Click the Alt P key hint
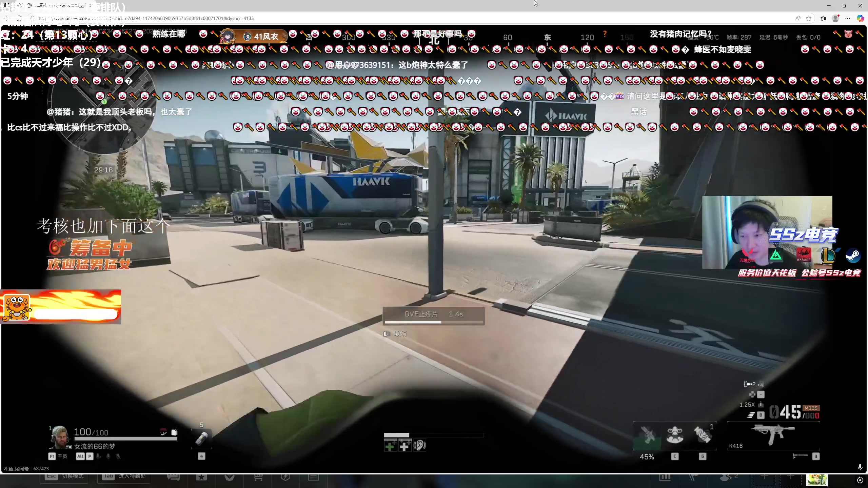 (x=84, y=456)
